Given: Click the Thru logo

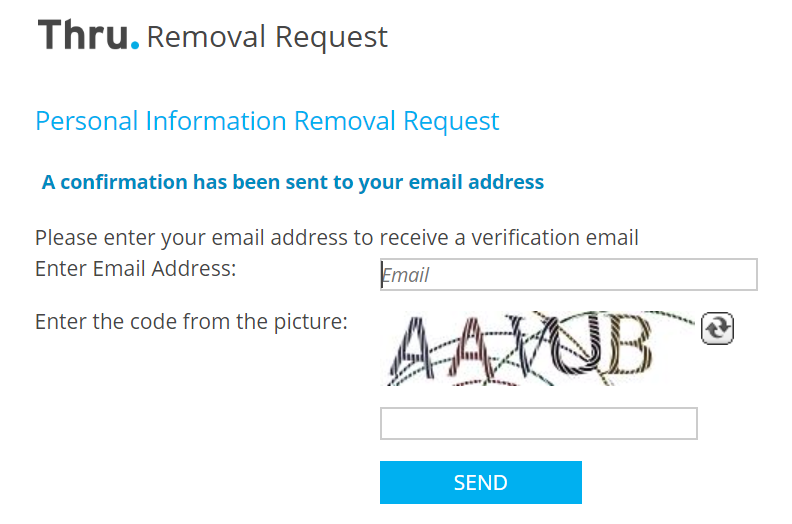Looking at the screenshot, I should (x=88, y=35).
